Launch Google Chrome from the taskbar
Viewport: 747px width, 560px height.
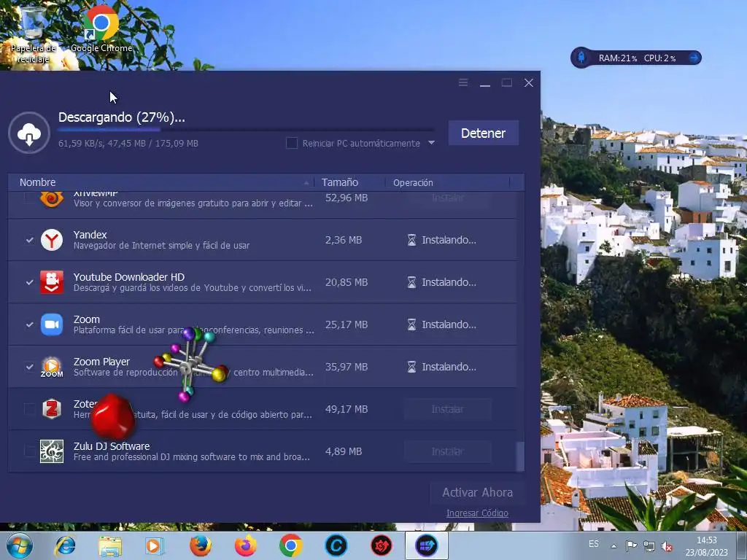[x=290, y=545]
